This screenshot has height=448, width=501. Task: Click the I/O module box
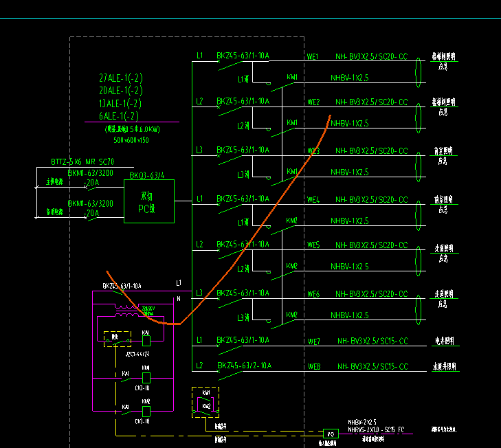(331, 434)
